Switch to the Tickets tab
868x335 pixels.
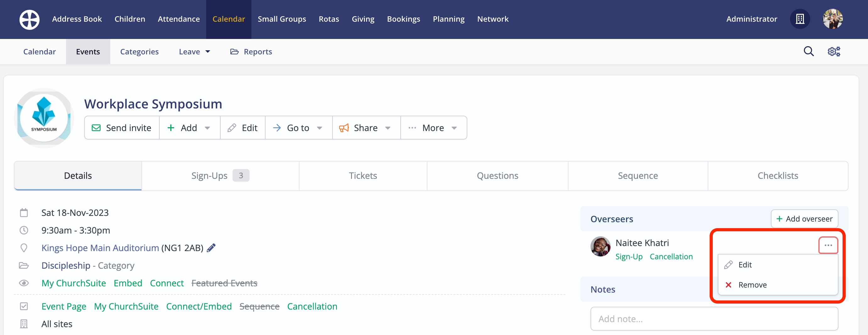click(x=363, y=176)
